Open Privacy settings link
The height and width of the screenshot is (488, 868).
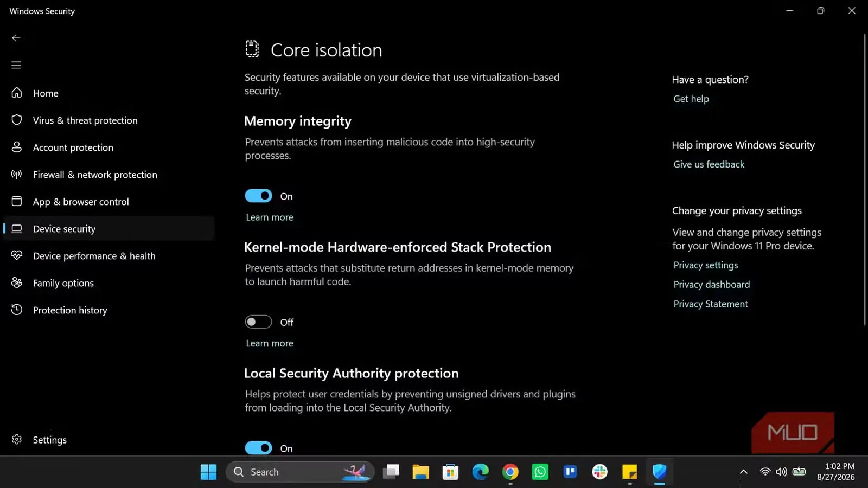(x=706, y=265)
